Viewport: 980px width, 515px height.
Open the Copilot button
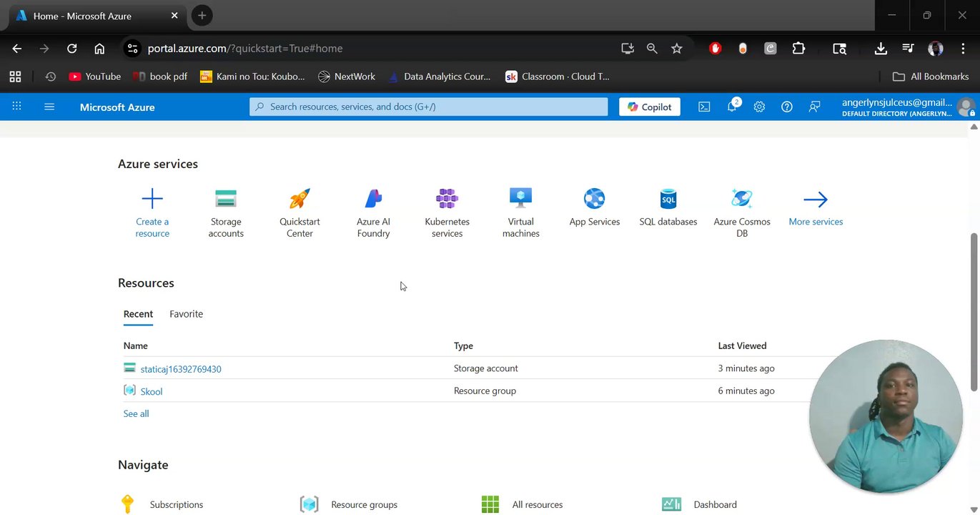tap(650, 107)
